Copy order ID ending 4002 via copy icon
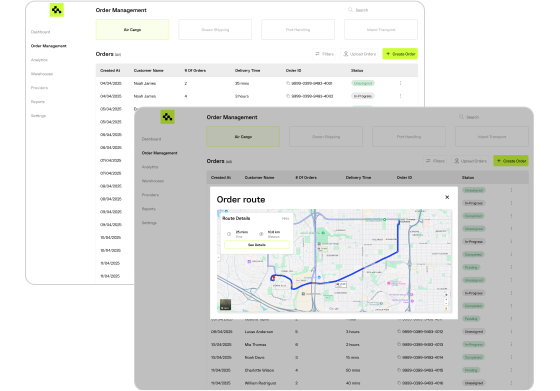 [288, 96]
